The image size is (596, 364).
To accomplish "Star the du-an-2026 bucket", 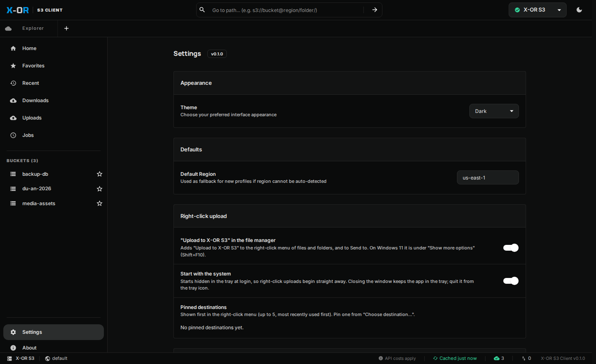I will pos(99,189).
